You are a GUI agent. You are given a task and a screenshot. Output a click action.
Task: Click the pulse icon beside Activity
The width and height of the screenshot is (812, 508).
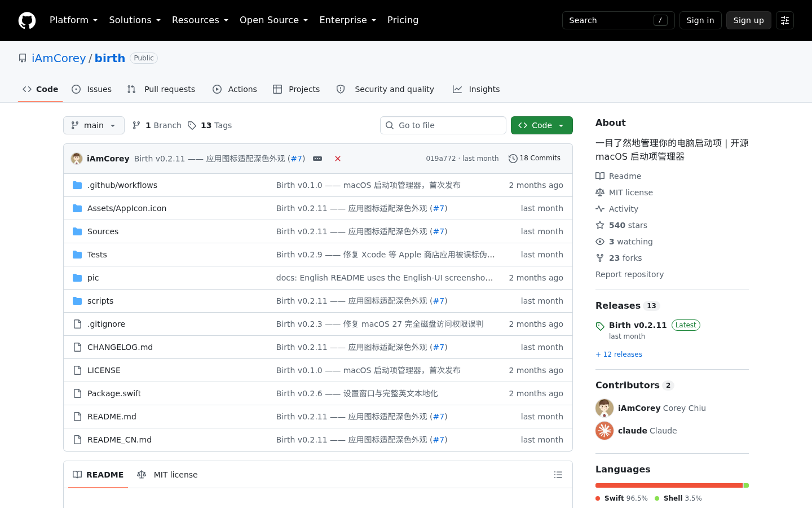point(600,209)
